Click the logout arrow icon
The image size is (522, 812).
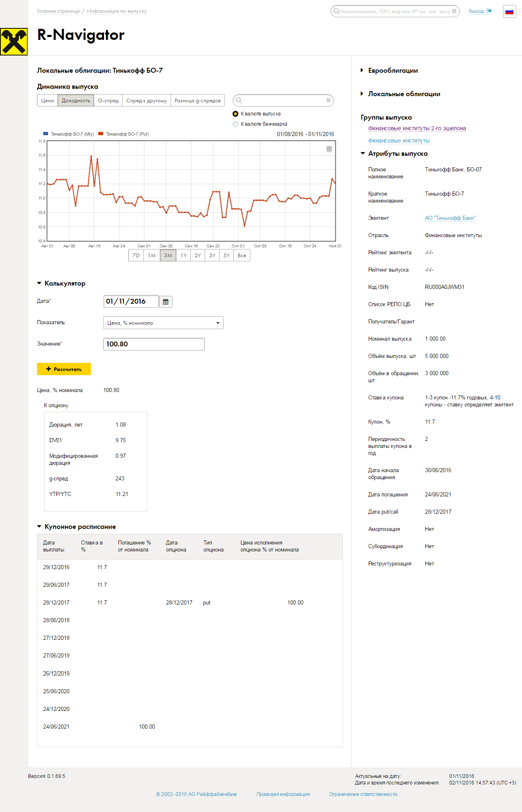click(x=489, y=11)
